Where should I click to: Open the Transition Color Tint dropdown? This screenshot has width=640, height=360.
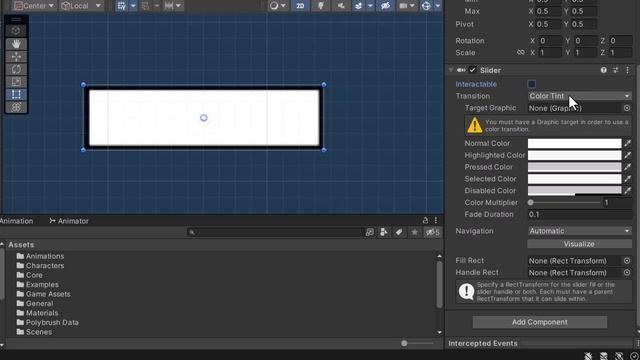[579, 96]
